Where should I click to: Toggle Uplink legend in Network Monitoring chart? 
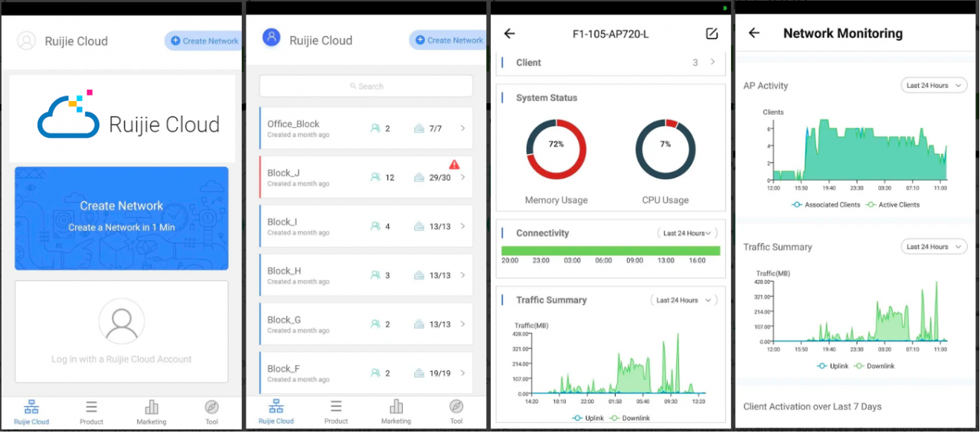[x=833, y=366]
